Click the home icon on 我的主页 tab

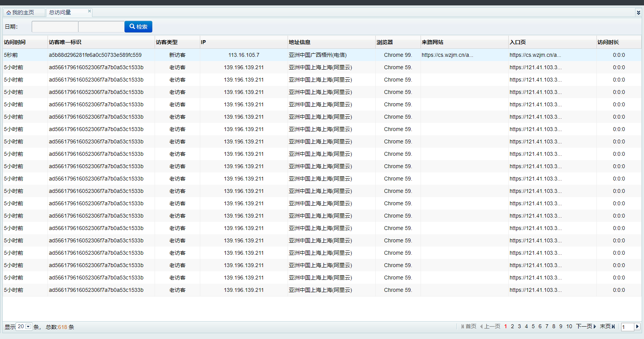click(x=9, y=13)
